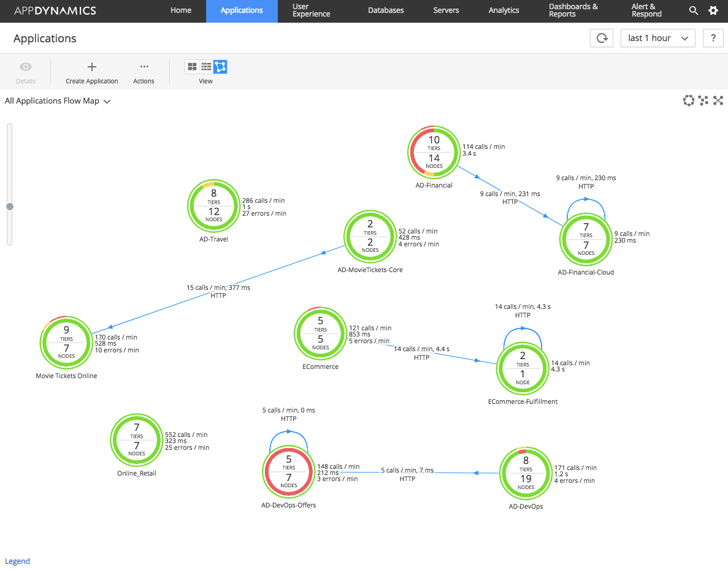
Task: Select the AD-Financial-Cloud application node
Action: click(x=586, y=239)
